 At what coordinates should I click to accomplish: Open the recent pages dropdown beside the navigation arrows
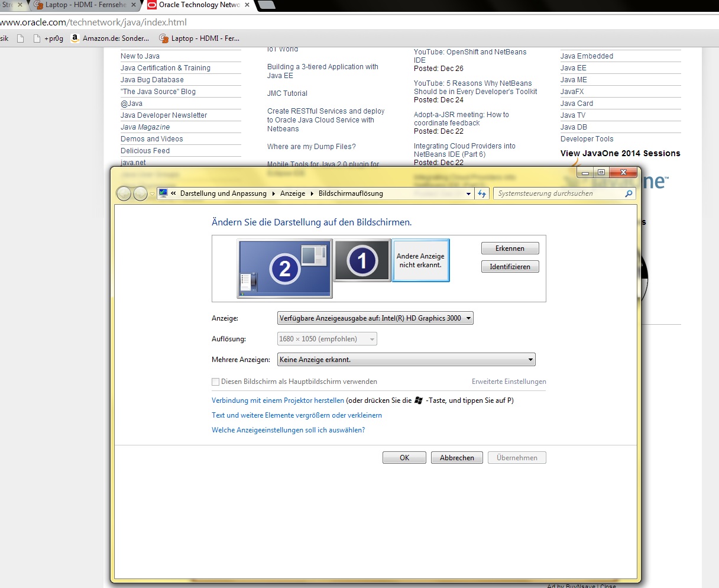pyautogui.click(x=152, y=194)
